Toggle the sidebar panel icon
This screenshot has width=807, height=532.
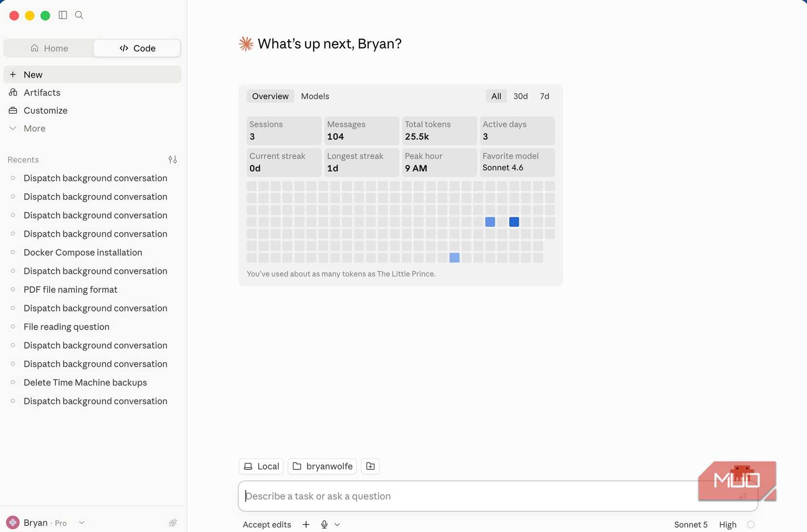63,15
